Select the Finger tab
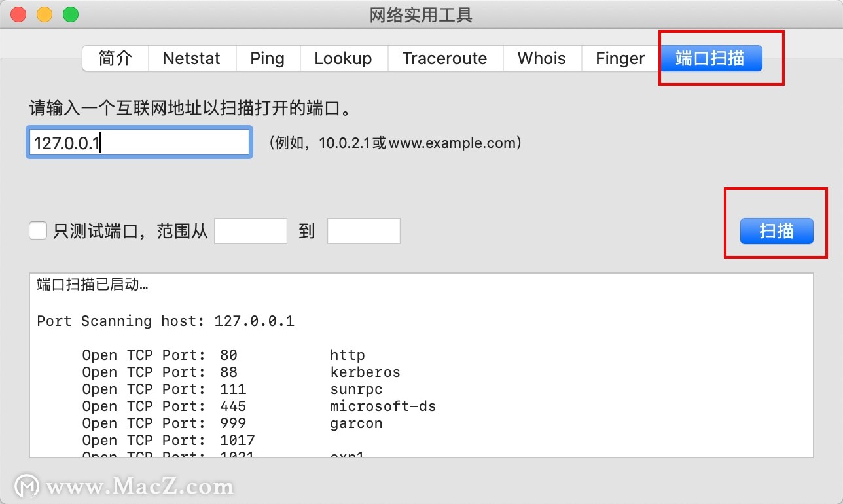 click(x=619, y=58)
